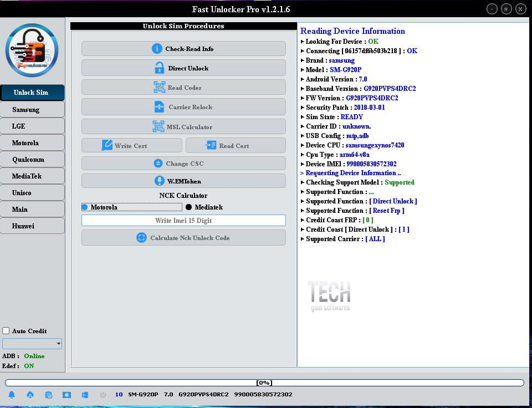Screen dimensions: 532x408
Task: Click the Edef ON status text
Action: click(29, 366)
